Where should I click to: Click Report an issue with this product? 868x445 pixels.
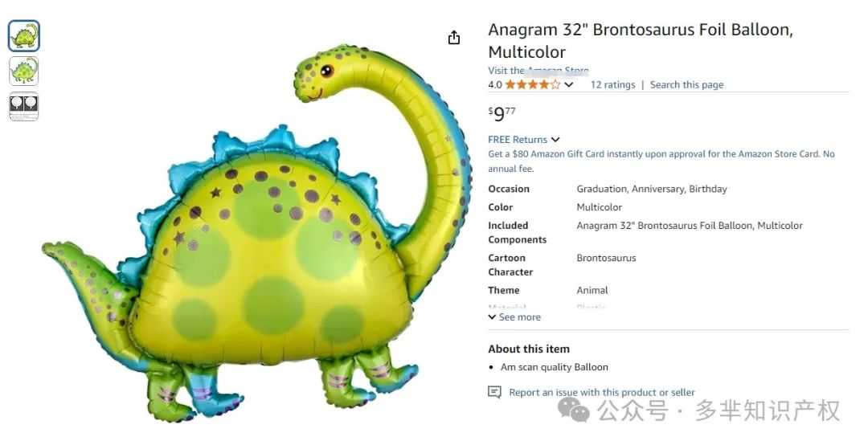click(602, 393)
